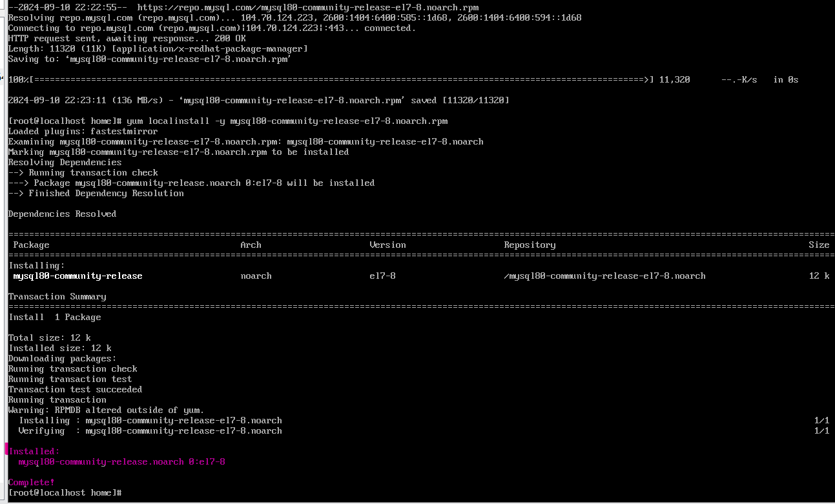Click the 'Transaction test succeeded' line
The image size is (835, 504).
point(75,389)
